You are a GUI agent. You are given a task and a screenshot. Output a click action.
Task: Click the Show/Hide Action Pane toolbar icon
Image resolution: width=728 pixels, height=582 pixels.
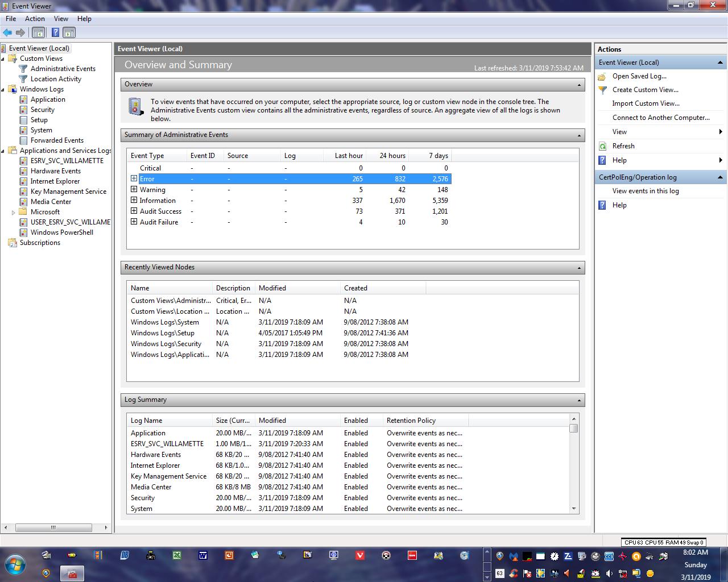(69, 33)
